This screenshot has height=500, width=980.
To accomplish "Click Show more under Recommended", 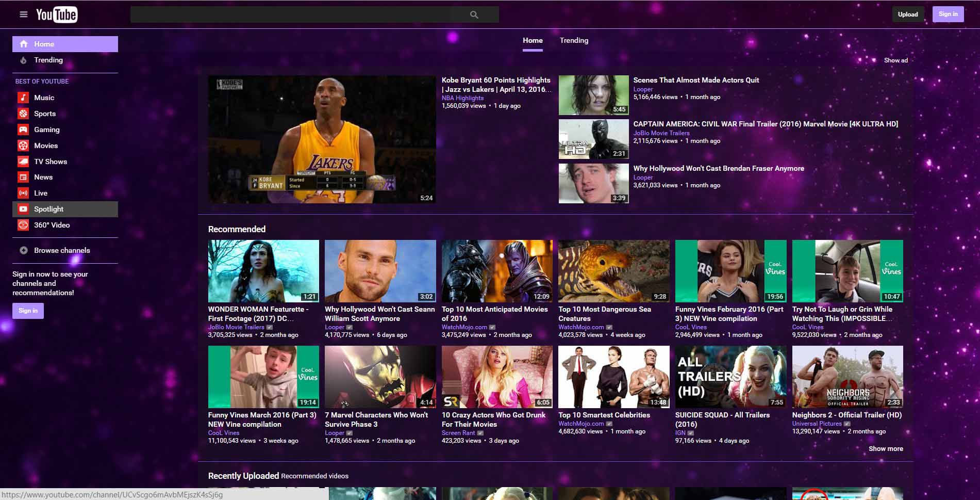I will tap(886, 448).
